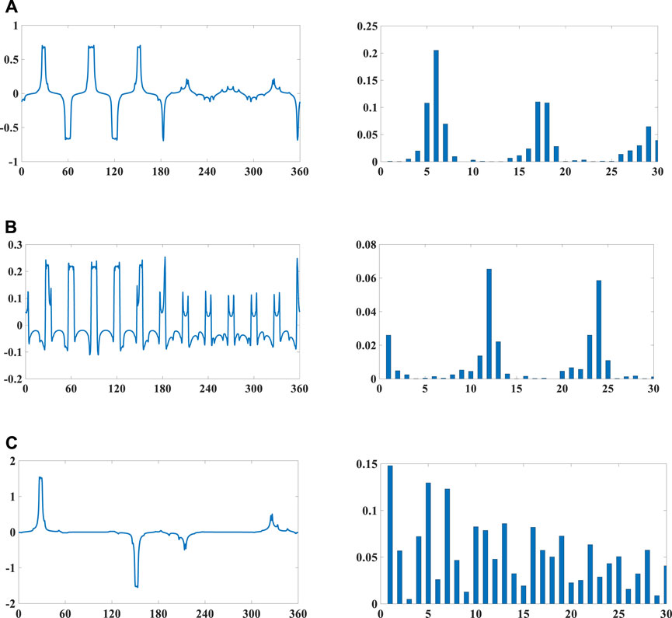
Task: Click the "240" x-axis tick in panel C waveform
Action: point(205,613)
